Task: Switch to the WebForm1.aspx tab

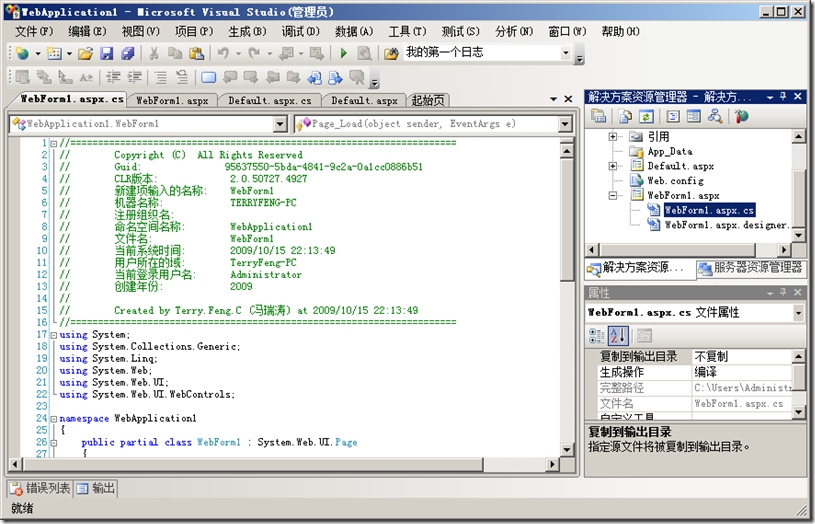Action: tap(172, 101)
